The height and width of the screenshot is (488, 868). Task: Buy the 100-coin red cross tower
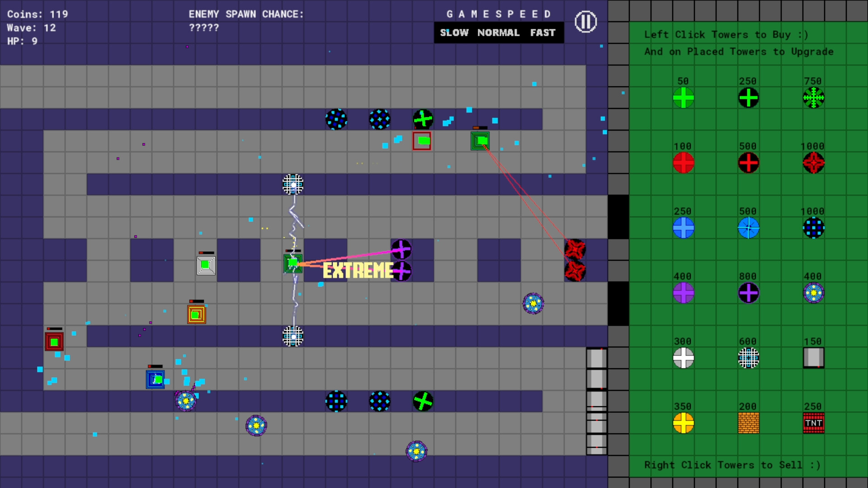point(683,163)
